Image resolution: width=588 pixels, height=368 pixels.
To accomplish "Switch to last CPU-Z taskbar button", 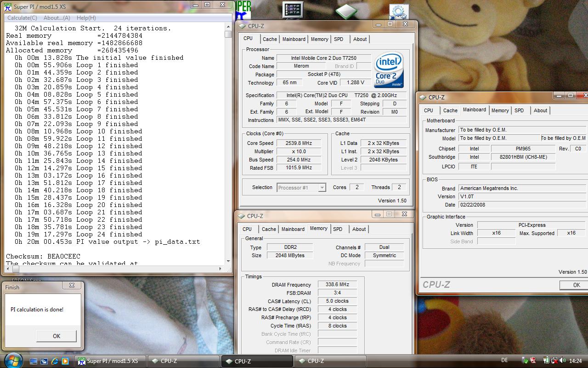I will click(x=330, y=361).
